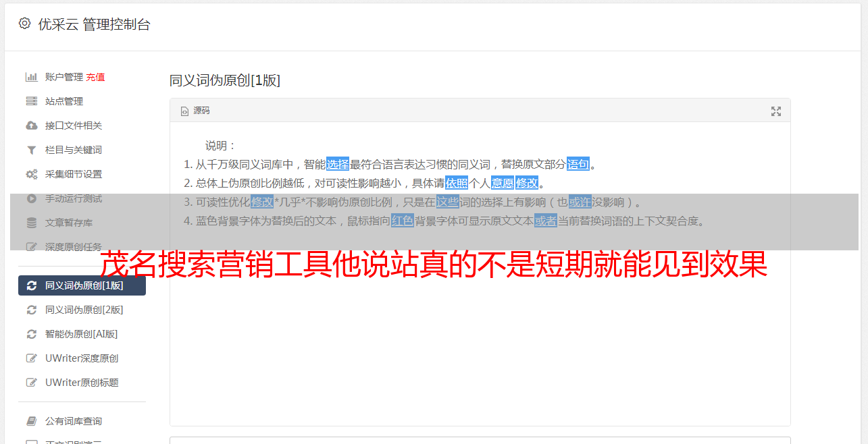Select 同义词伪原创[1版] in the sidebar
Image resolution: width=868 pixels, height=444 pixels.
click(82, 285)
